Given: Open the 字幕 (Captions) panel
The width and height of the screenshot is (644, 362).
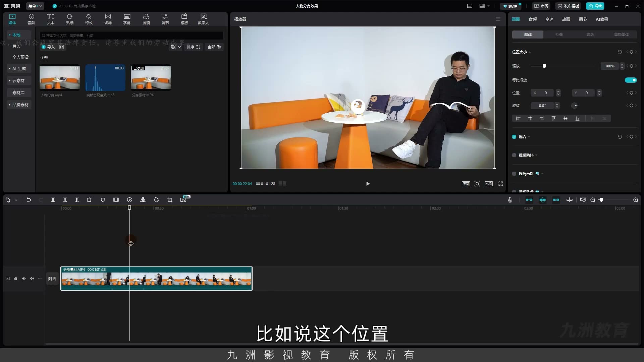Looking at the screenshot, I should [x=127, y=19].
